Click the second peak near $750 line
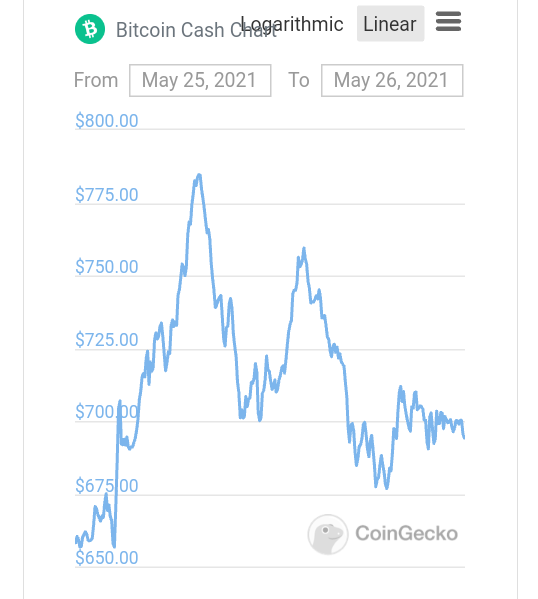538x599 pixels. pyautogui.click(x=304, y=250)
